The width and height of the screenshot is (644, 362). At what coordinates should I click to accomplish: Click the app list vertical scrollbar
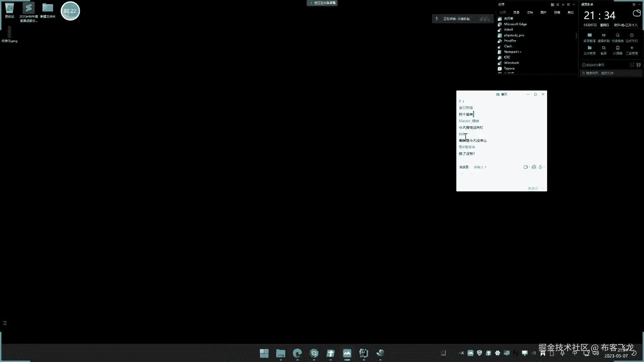(576, 35)
